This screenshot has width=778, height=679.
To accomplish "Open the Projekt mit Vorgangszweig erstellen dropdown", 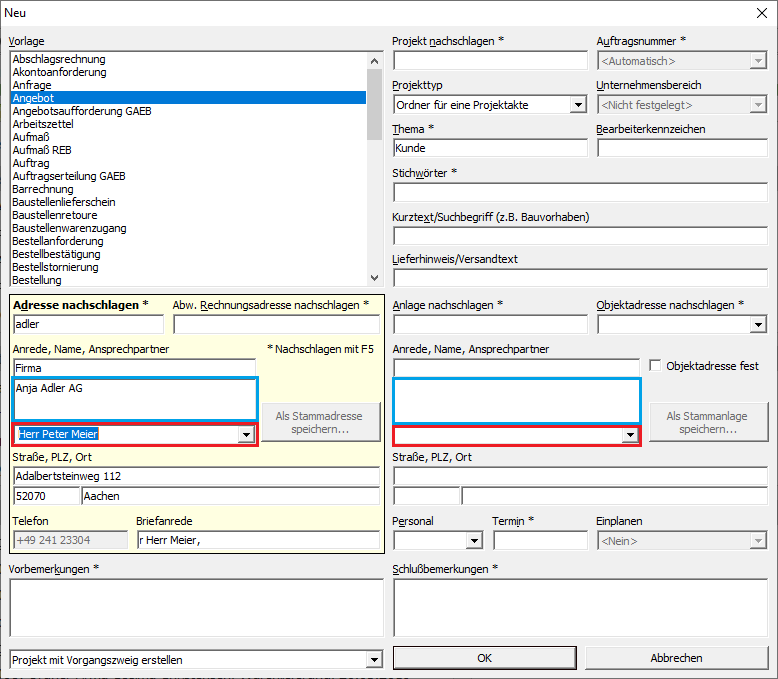I will click(x=374, y=660).
